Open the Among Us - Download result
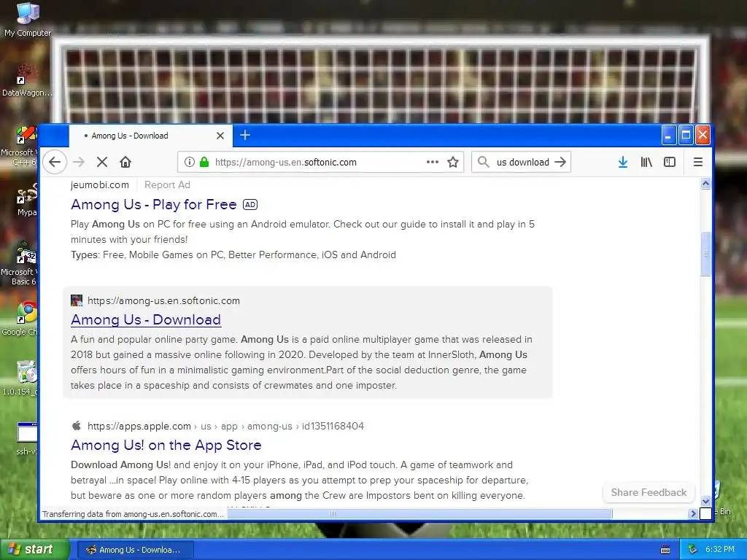747x560 pixels. click(x=146, y=319)
